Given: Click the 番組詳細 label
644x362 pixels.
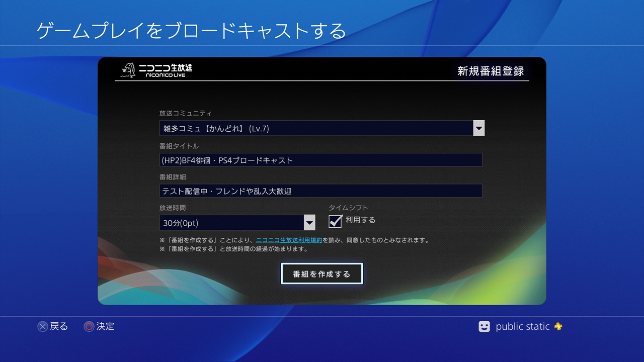Looking at the screenshot, I should pos(173,177).
